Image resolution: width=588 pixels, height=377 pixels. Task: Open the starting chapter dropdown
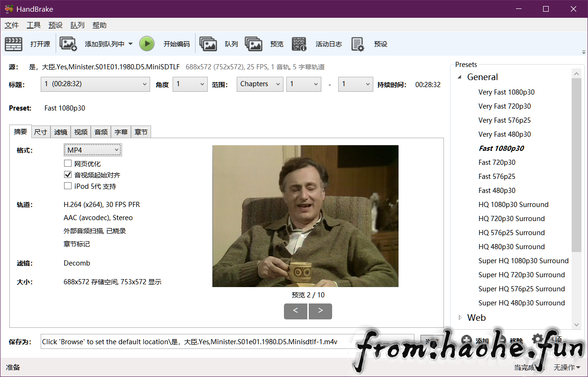click(x=304, y=84)
